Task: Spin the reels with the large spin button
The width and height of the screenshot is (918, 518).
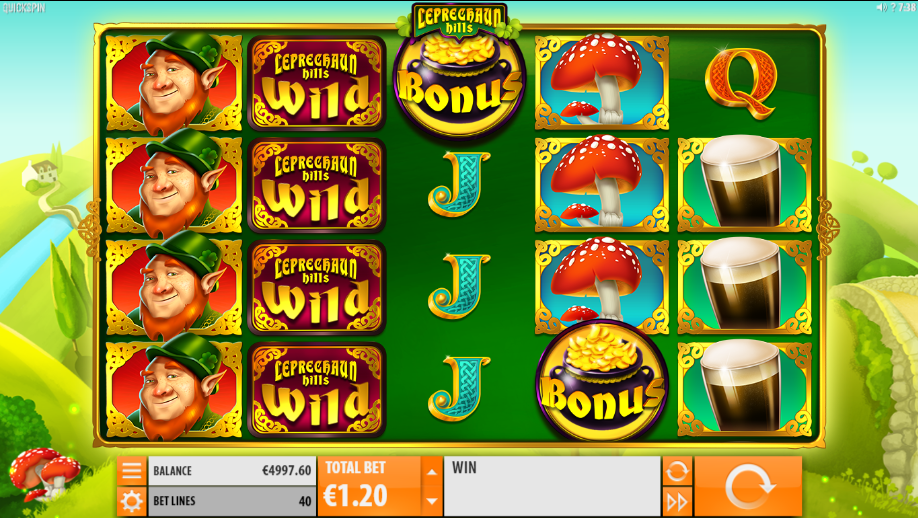Action: click(x=748, y=486)
